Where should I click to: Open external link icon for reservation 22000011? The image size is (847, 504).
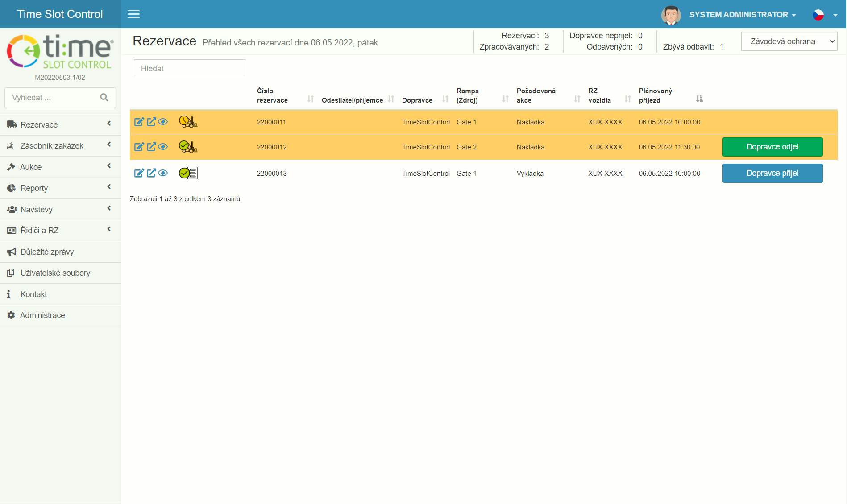(x=151, y=122)
